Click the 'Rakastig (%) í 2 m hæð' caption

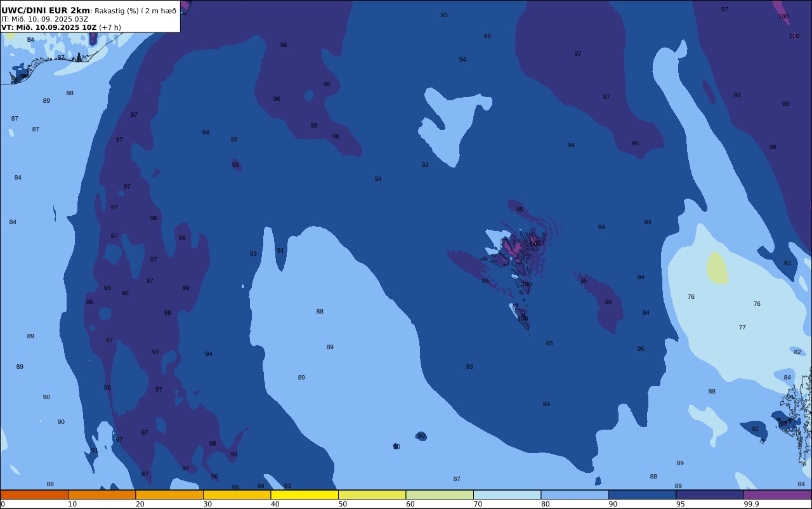tap(135, 11)
